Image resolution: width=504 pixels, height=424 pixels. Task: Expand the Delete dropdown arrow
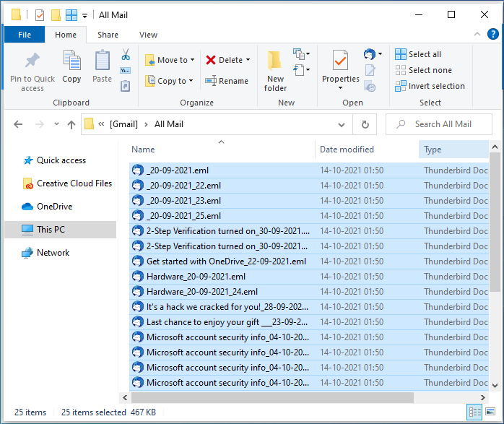click(248, 60)
